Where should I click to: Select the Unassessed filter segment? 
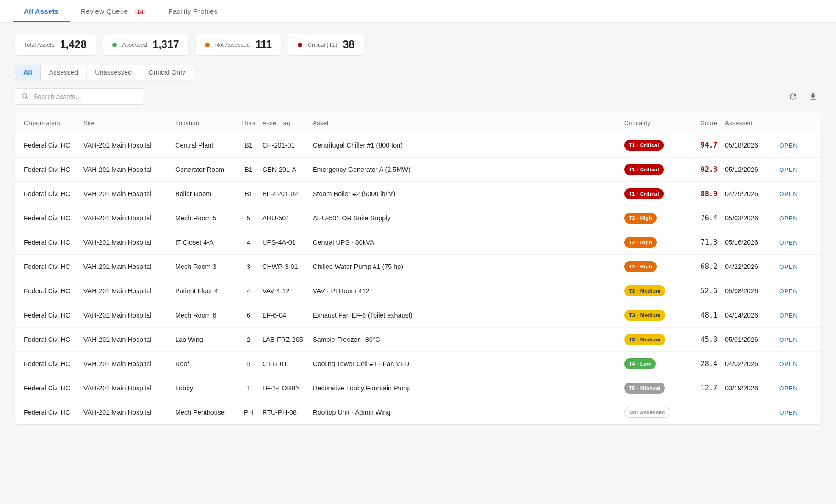[x=113, y=72]
